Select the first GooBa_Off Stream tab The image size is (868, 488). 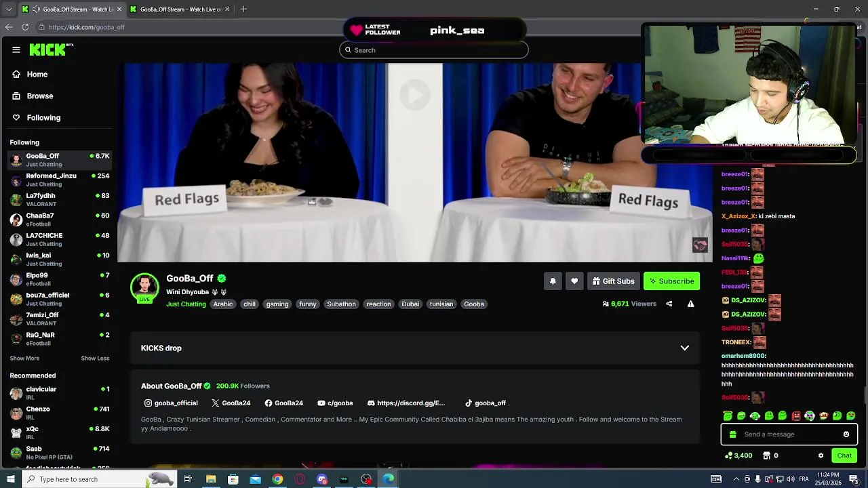tap(71, 9)
